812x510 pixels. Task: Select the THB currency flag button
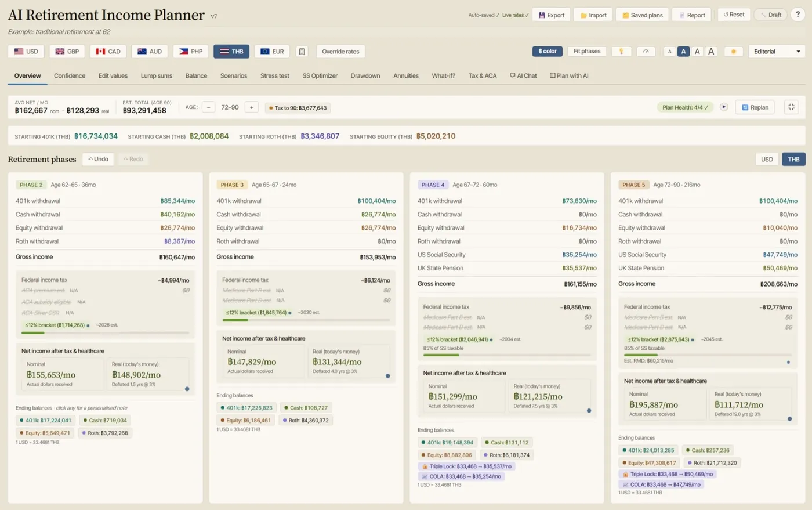coord(231,52)
